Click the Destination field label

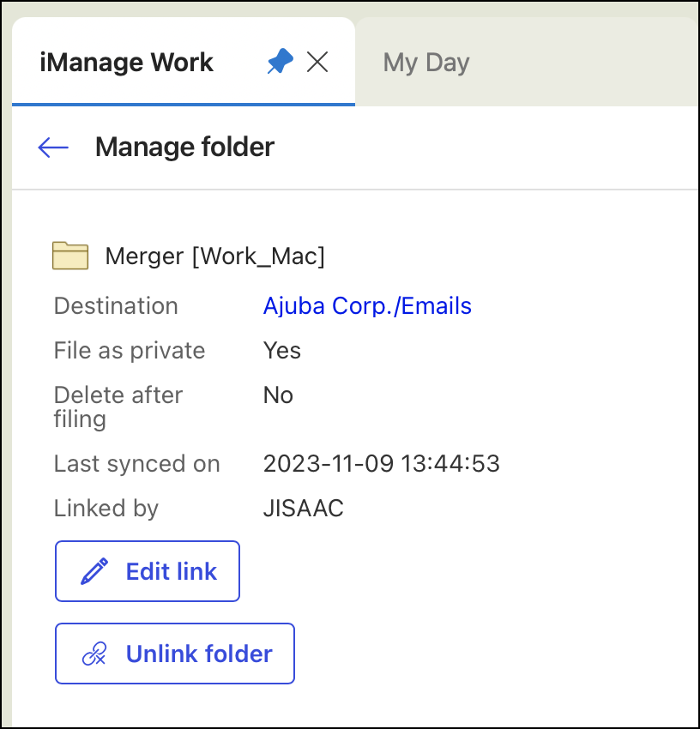click(116, 306)
